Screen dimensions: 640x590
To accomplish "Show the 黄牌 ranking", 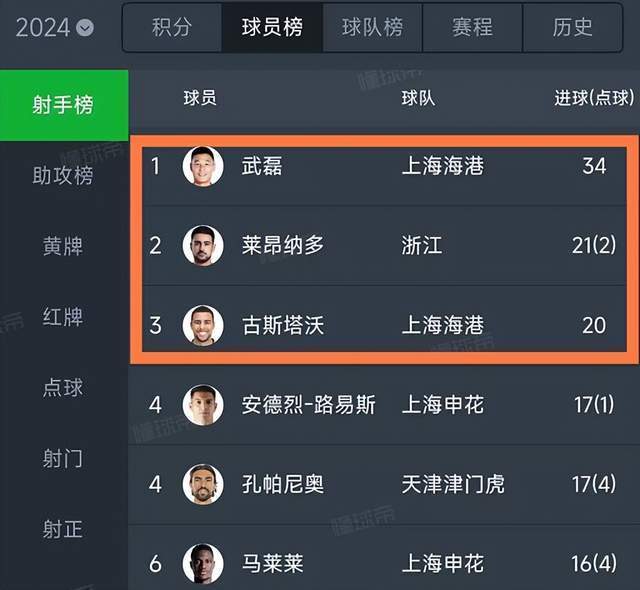I will 63,246.
